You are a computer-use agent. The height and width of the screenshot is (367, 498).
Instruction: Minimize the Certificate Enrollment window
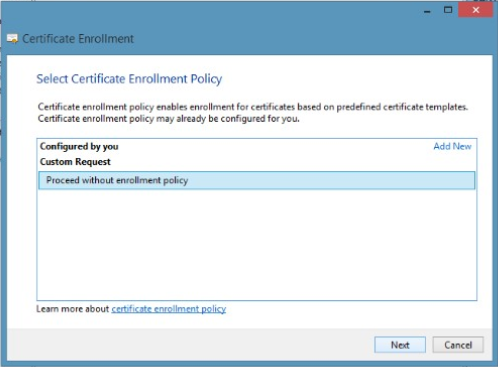(x=427, y=10)
